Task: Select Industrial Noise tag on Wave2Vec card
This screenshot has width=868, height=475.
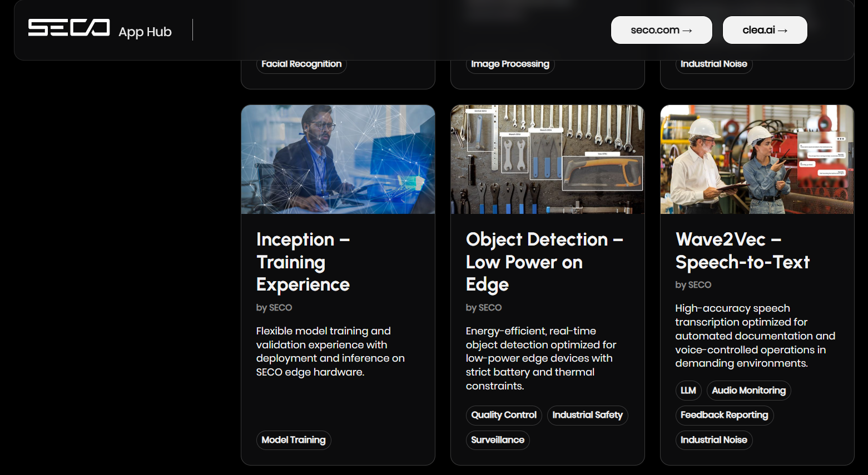Action: 714,440
